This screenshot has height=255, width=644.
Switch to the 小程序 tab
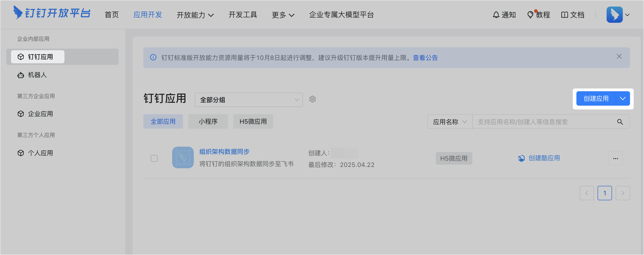click(x=208, y=121)
